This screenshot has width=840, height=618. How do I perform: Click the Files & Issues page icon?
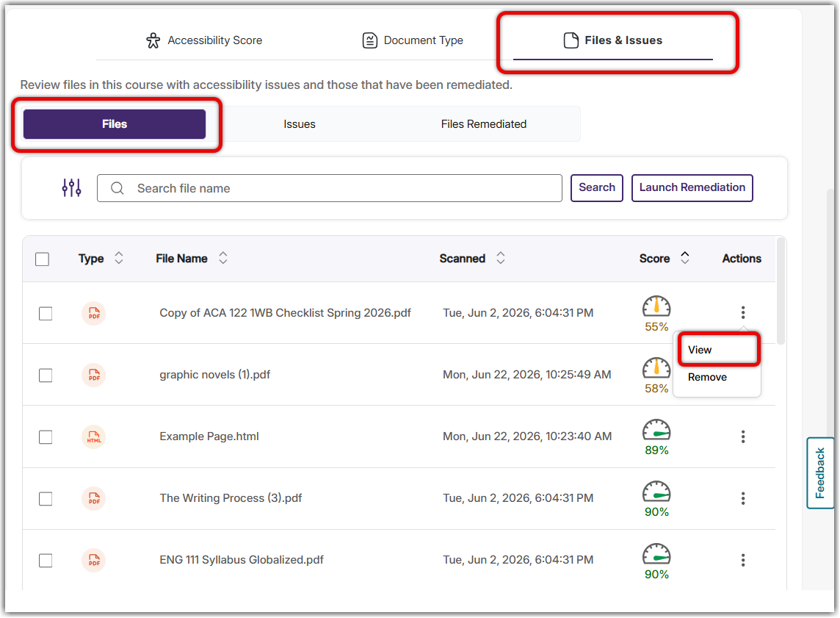point(571,40)
